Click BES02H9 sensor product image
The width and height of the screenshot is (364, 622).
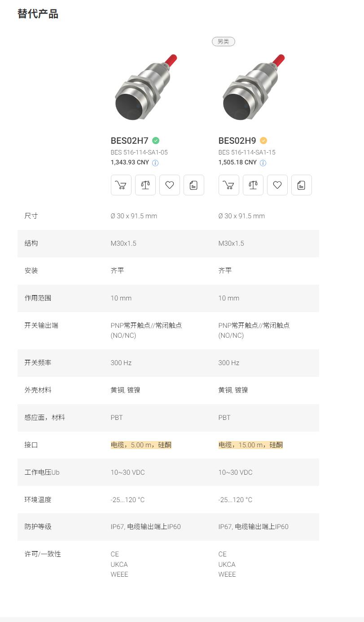point(253,87)
